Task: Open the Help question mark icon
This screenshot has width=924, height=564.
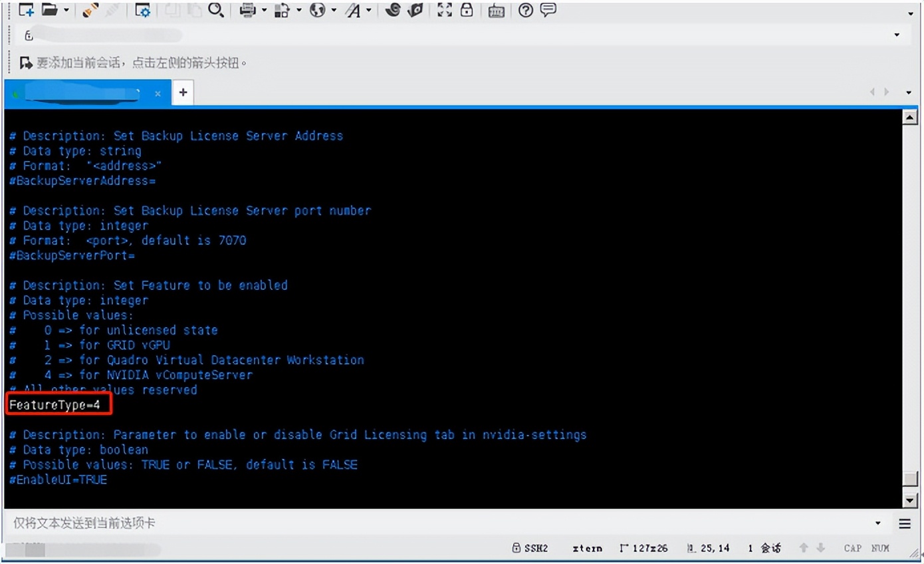Action: click(526, 10)
